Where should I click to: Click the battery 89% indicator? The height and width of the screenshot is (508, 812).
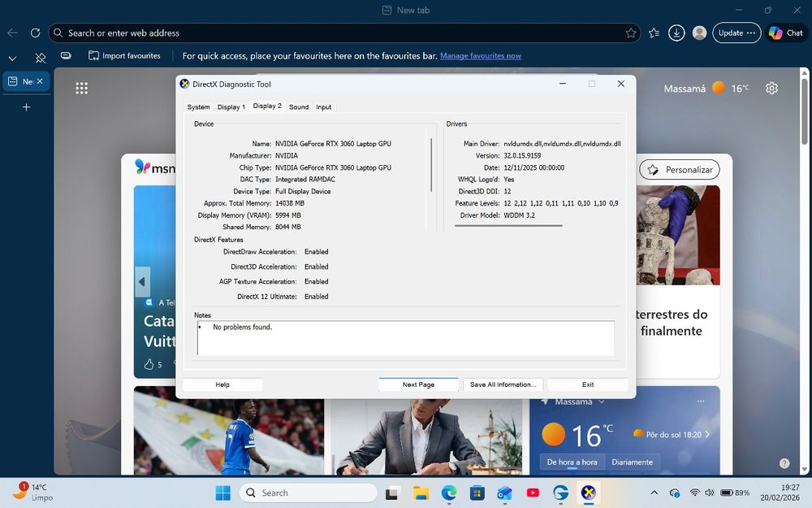click(735, 493)
